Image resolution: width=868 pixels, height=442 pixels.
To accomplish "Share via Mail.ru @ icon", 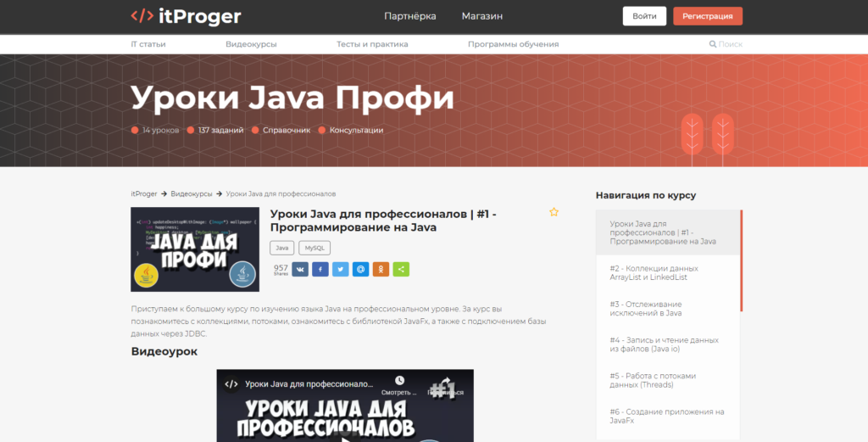I will (361, 269).
